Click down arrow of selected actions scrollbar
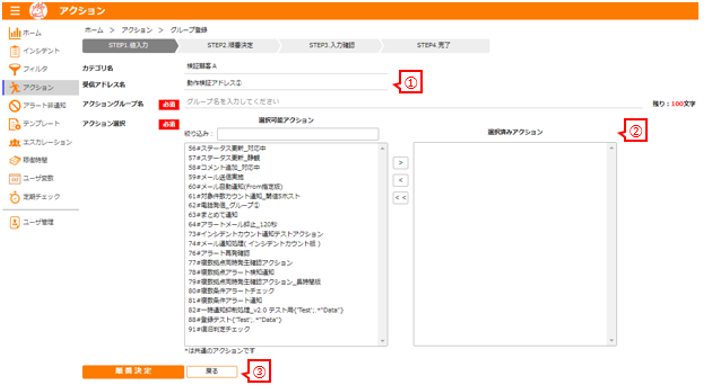707x390 pixels. (x=611, y=341)
